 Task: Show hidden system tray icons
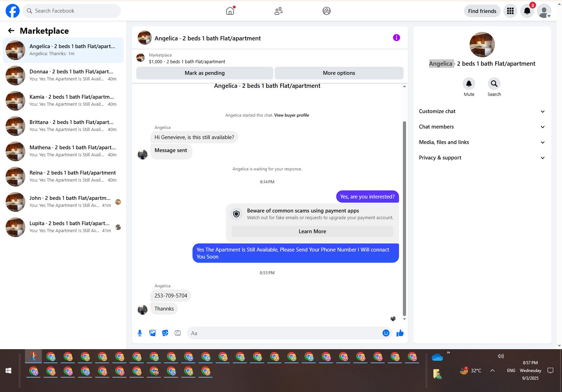[492, 371]
